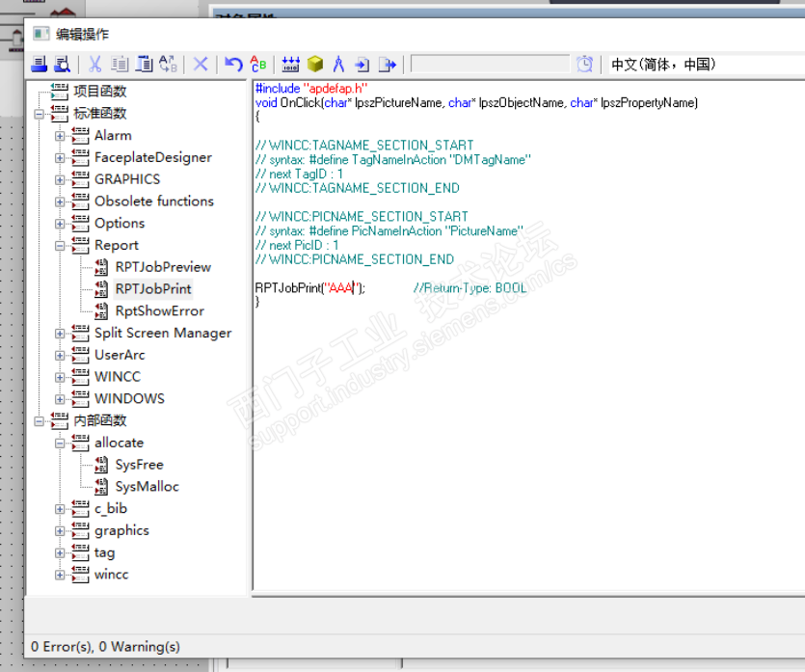This screenshot has width=805, height=672.
Task: Expand the Options function group
Action: (x=60, y=224)
